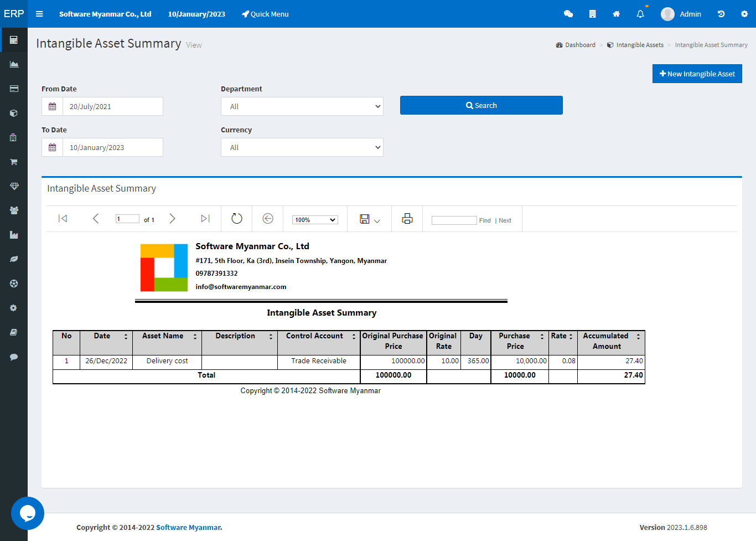Open the diamond icon in sidebar
This screenshot has height=541, width=756.
[14, 186]
